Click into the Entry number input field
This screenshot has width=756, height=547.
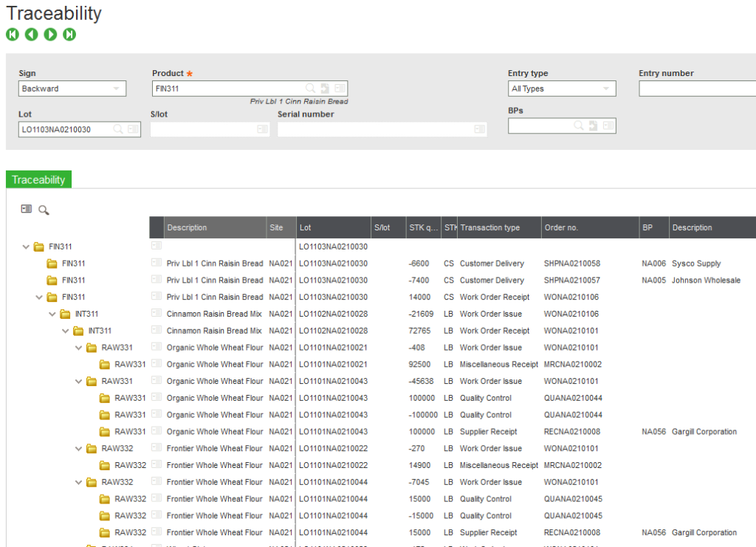[x=696, y=89]
